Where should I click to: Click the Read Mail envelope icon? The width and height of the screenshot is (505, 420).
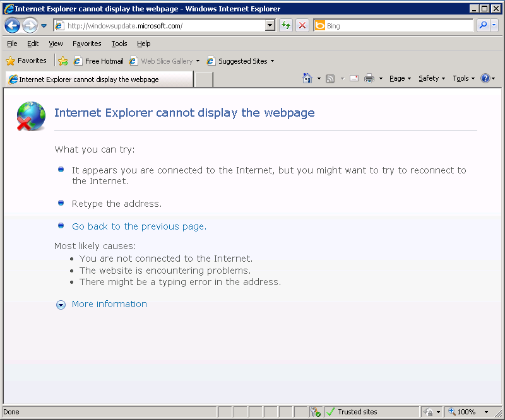click(x=353, y=79)
